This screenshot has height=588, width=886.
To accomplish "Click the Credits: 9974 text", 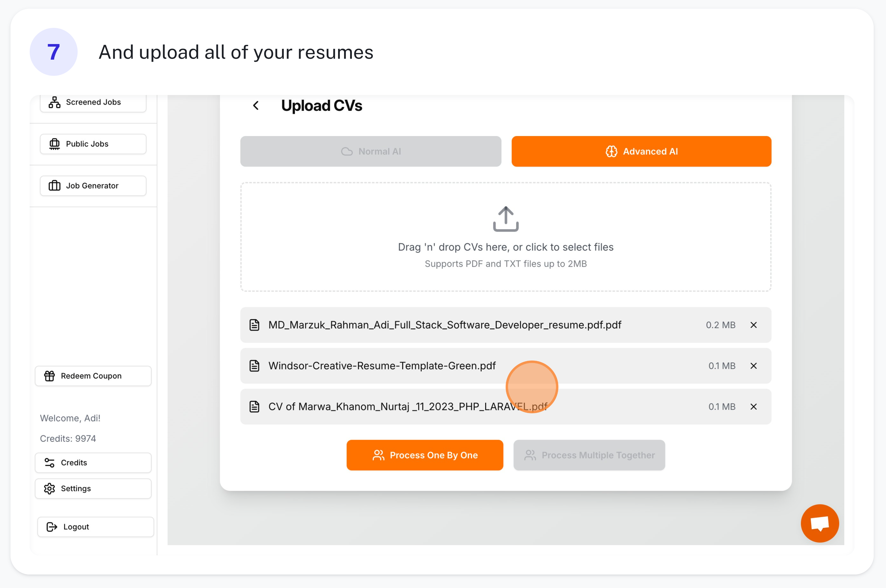I will 68,438.
